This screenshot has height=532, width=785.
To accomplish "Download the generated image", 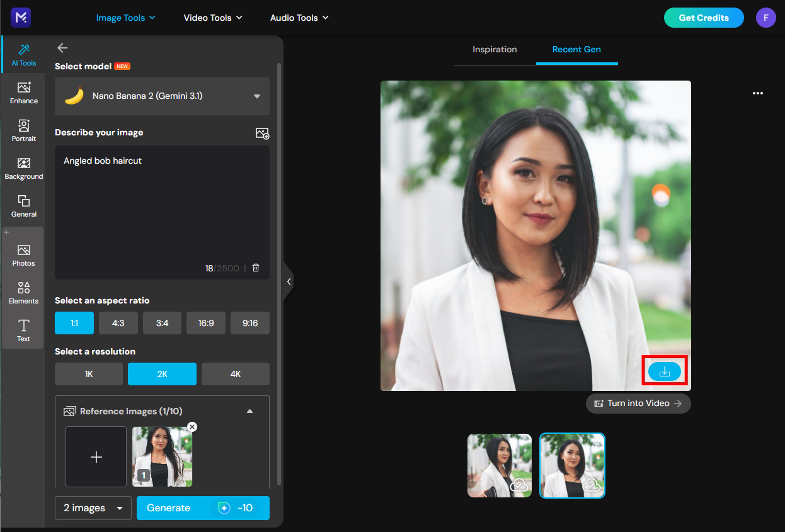I will click(x=664, y=371).
